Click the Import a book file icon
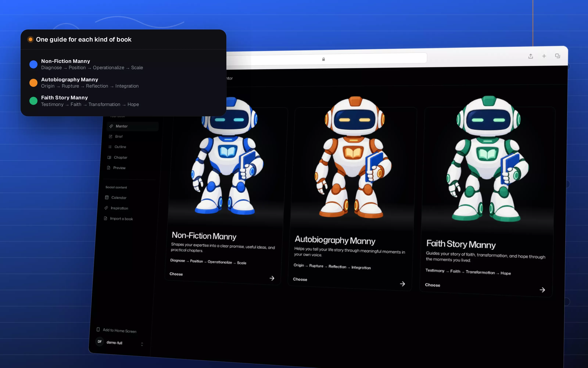 (x=105, y=218)
